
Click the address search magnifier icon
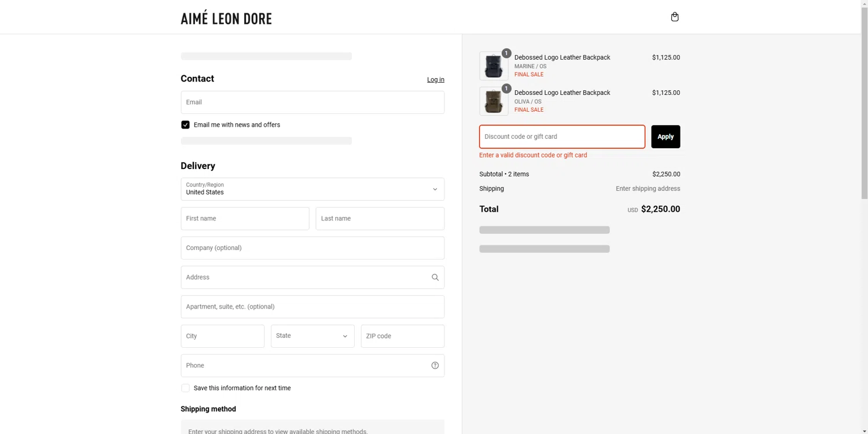click(435, 277)
